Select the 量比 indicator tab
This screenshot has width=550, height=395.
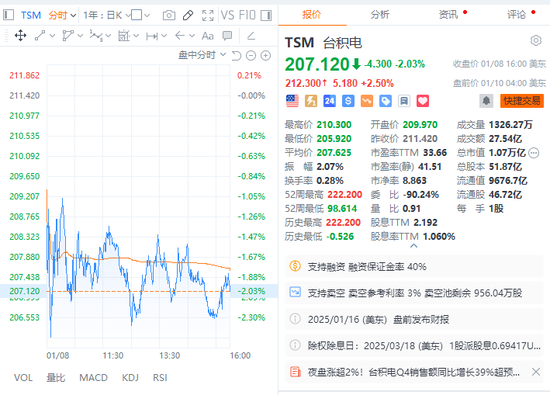(x=56, y=378)
